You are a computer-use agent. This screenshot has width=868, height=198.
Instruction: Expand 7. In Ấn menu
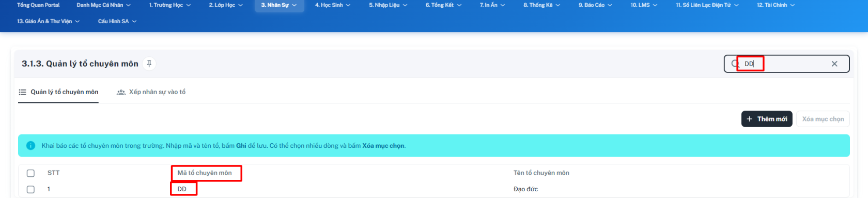(492, 5)
